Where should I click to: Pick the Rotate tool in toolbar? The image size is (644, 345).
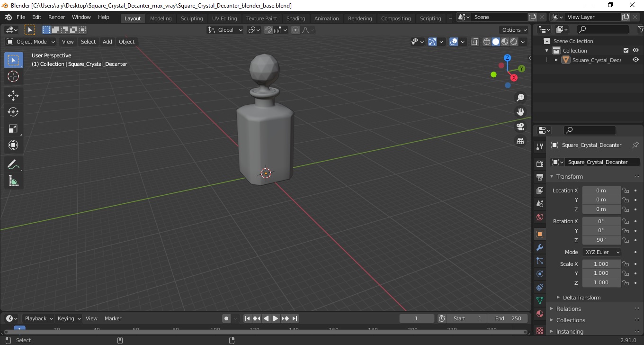coord(13,112)
